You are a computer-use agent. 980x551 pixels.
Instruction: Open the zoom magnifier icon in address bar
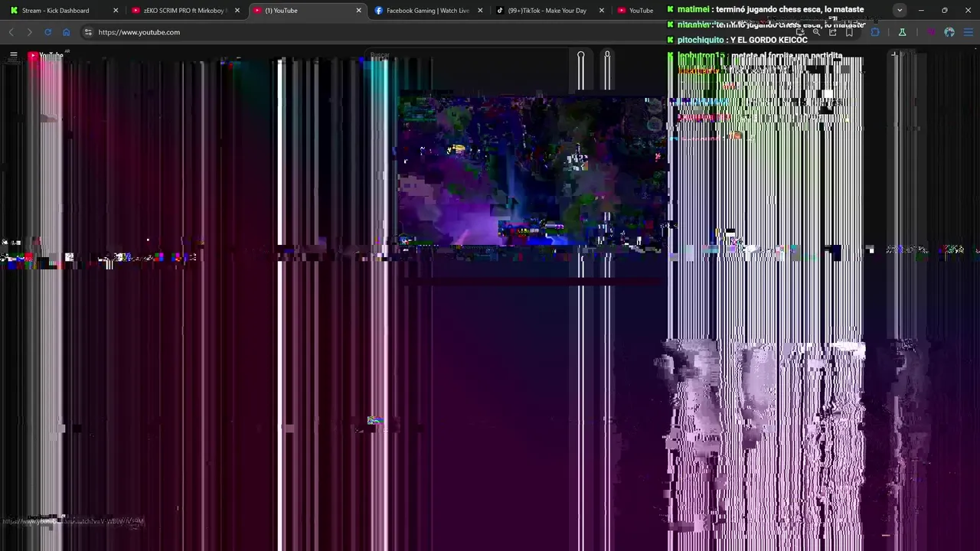pyautogui.click(x=816, y=32)
